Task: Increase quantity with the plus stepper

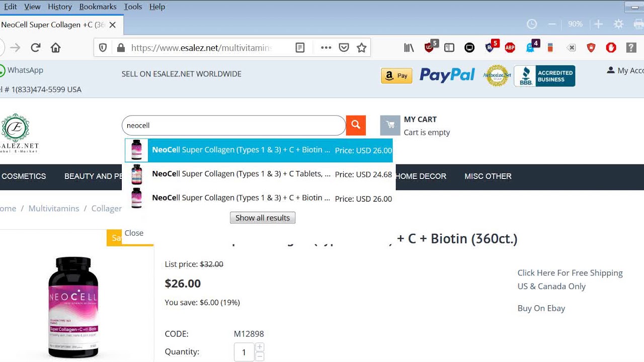Action: (x=260, y=347)
